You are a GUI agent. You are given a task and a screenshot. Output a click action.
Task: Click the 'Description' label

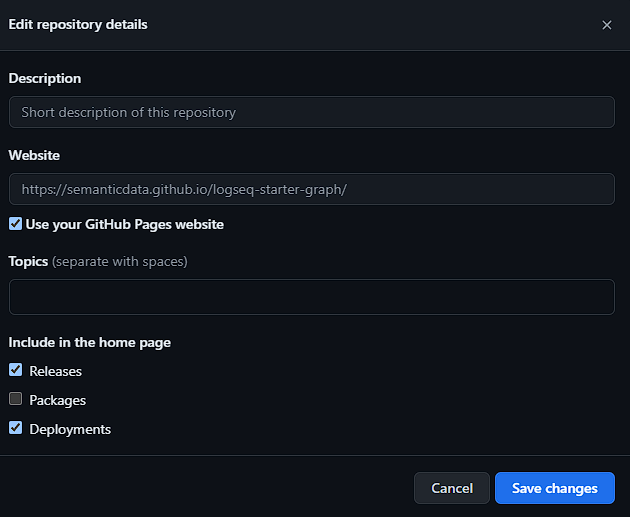[x=45, y=78]
